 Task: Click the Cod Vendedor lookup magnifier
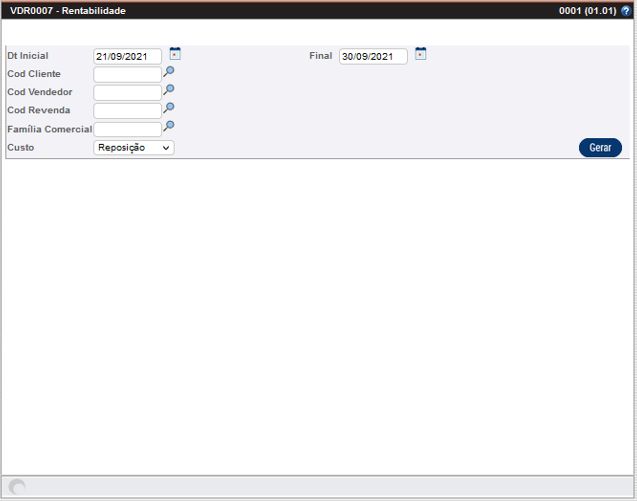pos(169,90)
